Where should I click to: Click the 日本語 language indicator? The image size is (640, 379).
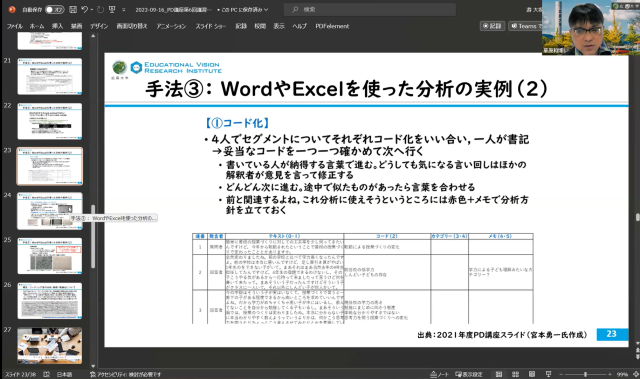(x=64, y=374)
